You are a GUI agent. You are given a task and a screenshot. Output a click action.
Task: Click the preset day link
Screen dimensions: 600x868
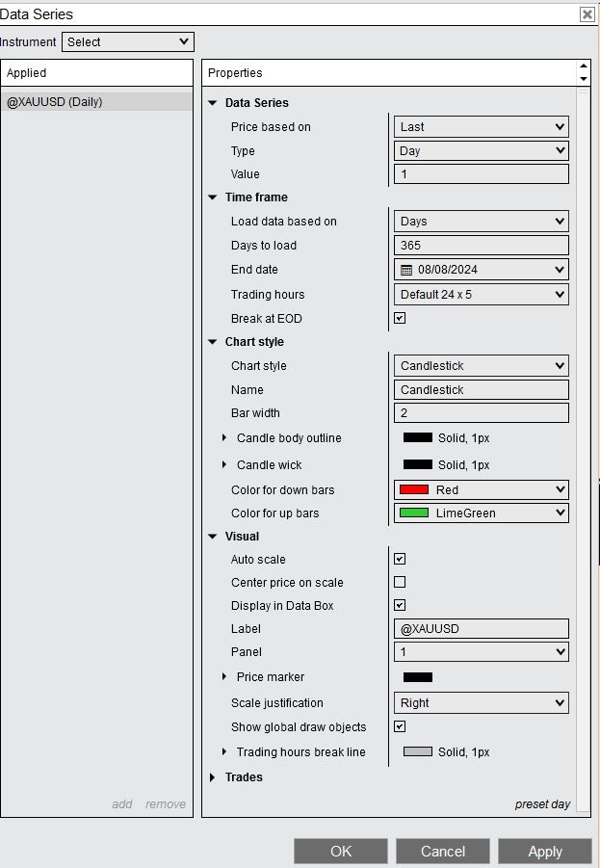pyautogui.click(x=542, y=804)
